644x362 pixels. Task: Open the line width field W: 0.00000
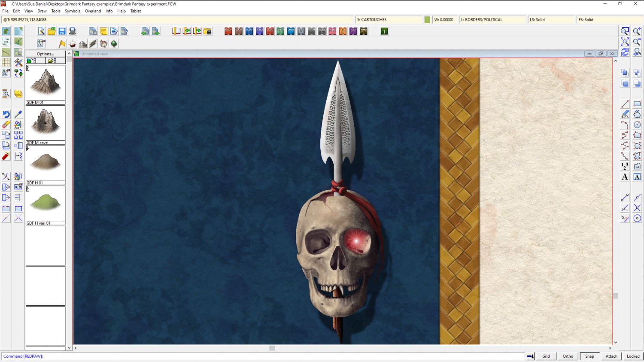444,20
